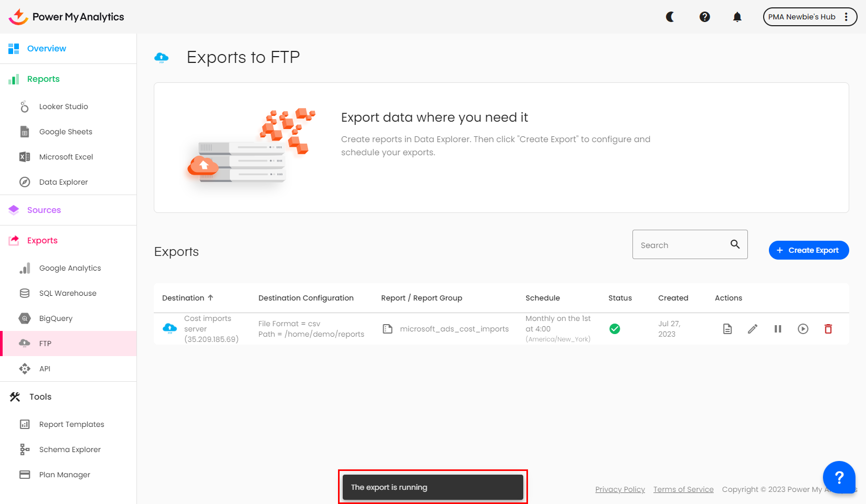Go to SQL Warehouse exports
The image size is (866, 504).
tap(68, 293)
